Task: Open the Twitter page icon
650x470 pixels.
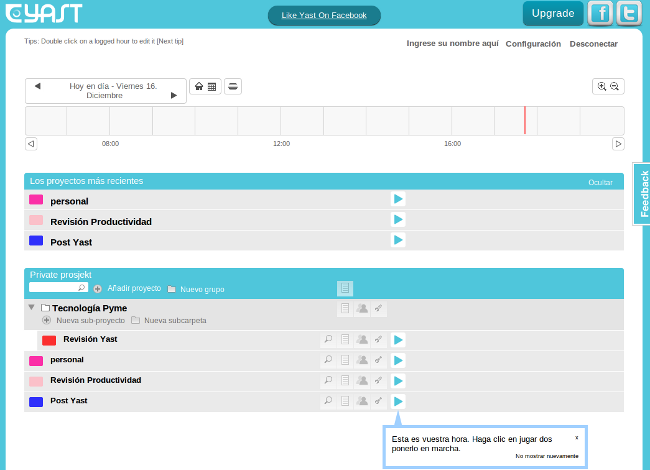Action: pyautogui.click(x=629, y=13)
